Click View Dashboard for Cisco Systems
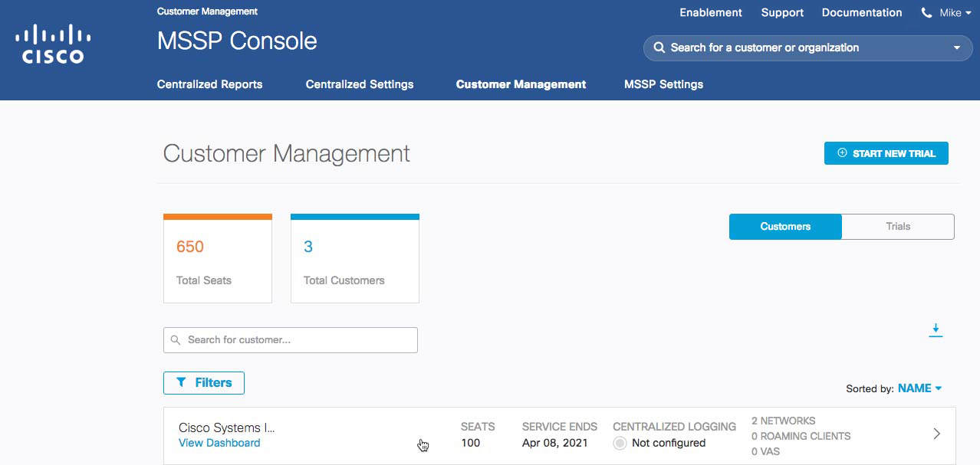The width and height of the screenshot is (980, 465). click(219, 443)
